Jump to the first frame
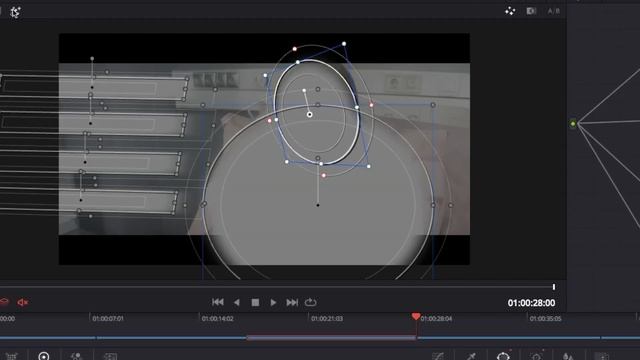The height and width of the screenshot is (360, 640). [218, 302]
